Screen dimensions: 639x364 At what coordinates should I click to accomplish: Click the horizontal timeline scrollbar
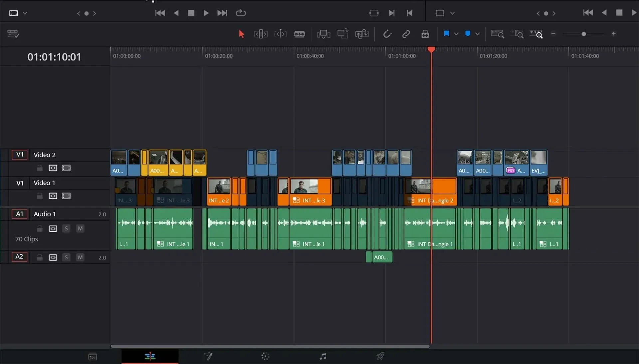click(x=270, y=346)
